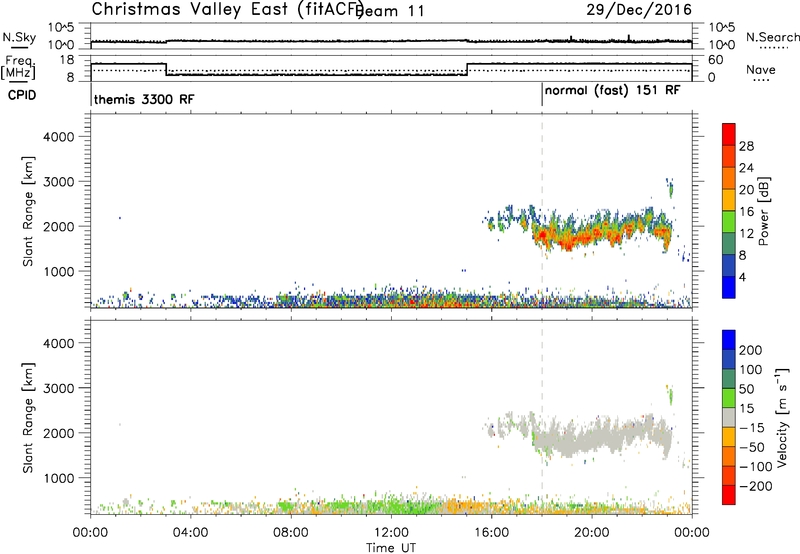Image resolution: width=800 pixels, height=554 pixels.
Task: Click the '4000' tick in power panel
Action: pyautogui.click(x=58, y=137)
